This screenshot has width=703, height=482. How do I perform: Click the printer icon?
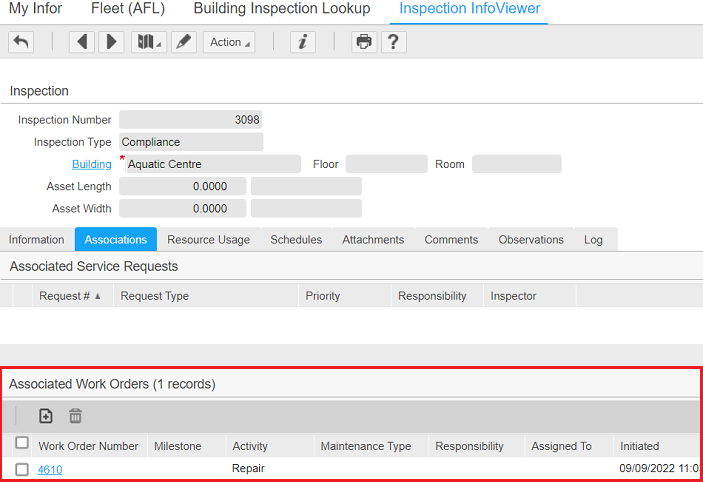click(364, 42)
